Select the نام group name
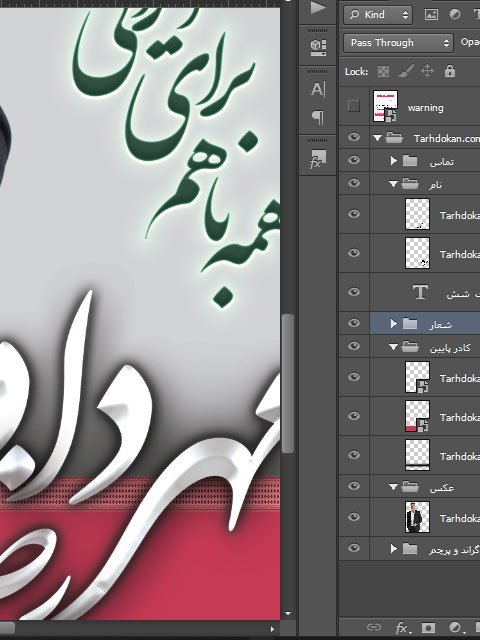This screenshot has width=480, height=640. 436,185
